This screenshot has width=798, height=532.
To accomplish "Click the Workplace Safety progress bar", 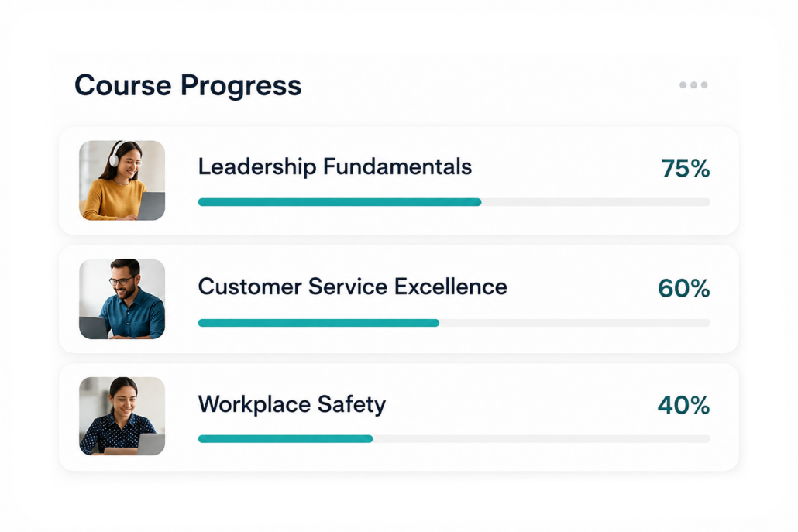I will tap(454, 438).
